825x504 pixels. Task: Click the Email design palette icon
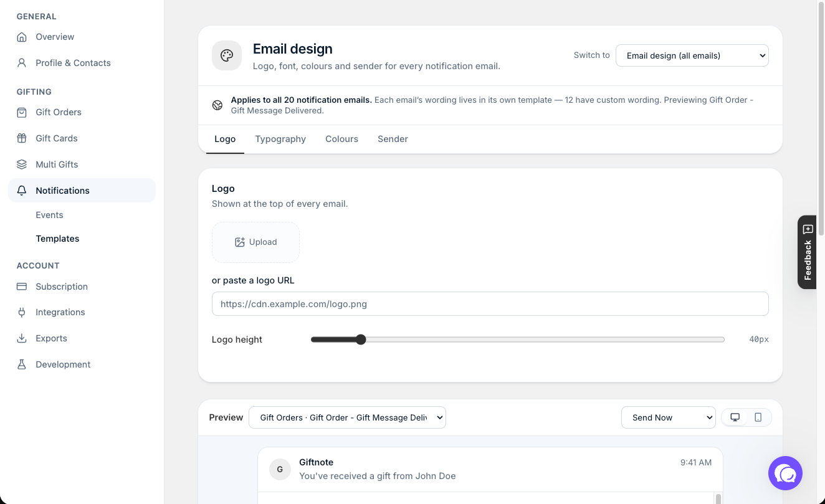click(227, 55)
